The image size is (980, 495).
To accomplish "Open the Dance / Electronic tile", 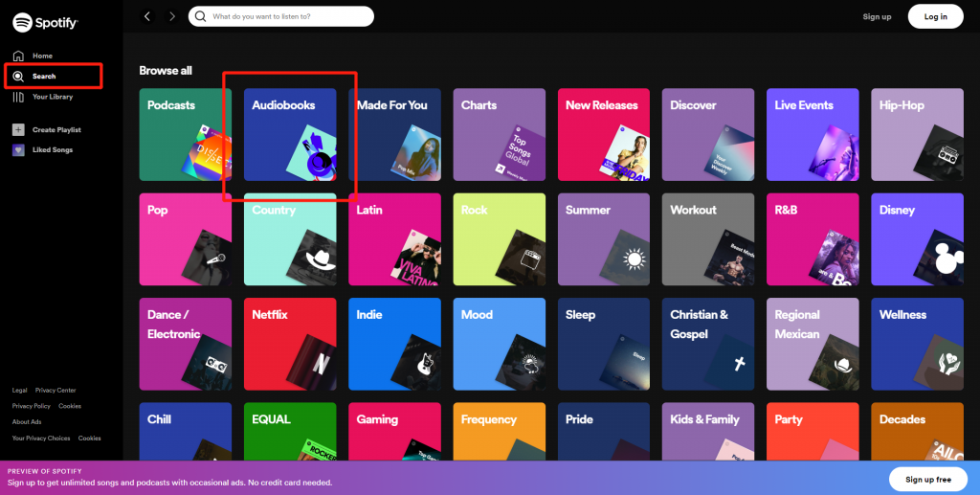I will [x=186, y=344].
